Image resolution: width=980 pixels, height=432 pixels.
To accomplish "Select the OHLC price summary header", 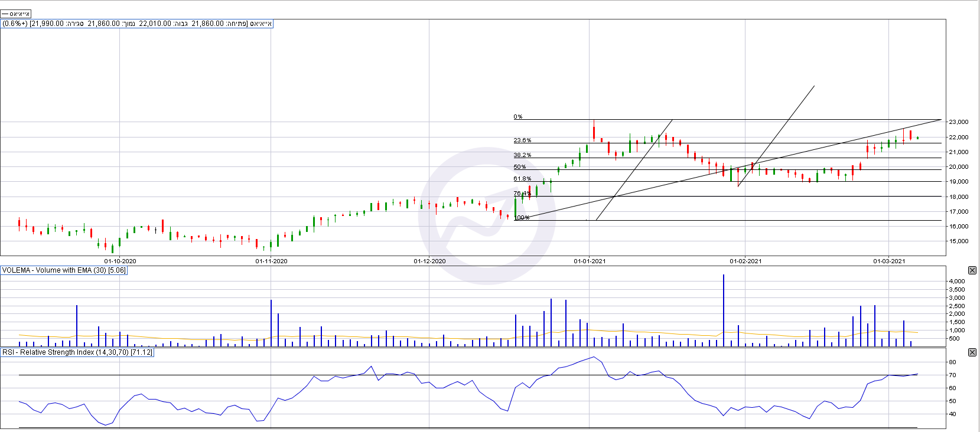I will pyautogui.click(x=137, y=24).
